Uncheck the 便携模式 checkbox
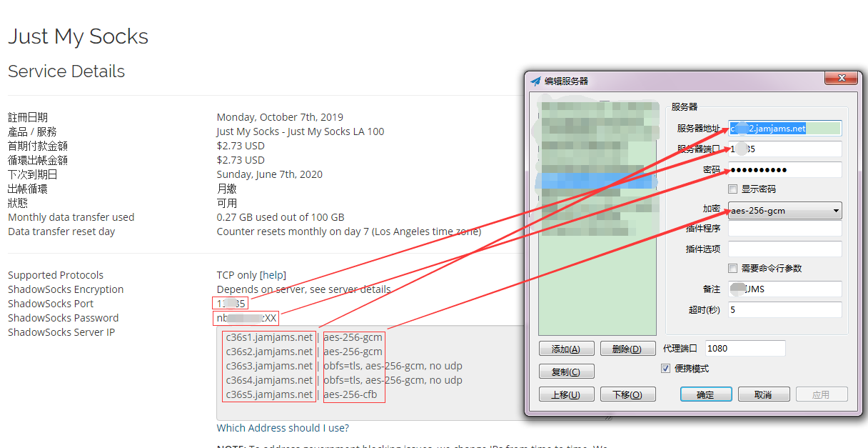 pyautogui.click(x=666, y=369)
